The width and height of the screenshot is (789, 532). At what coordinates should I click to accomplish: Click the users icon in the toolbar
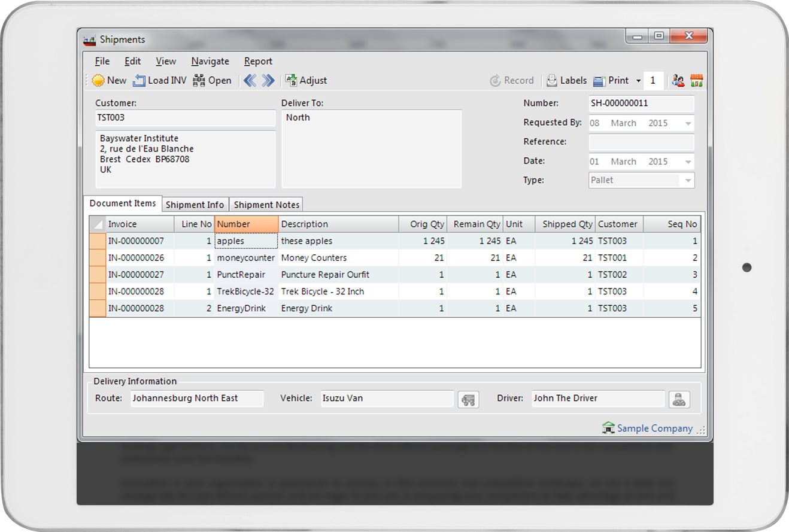tap(678, 80)
